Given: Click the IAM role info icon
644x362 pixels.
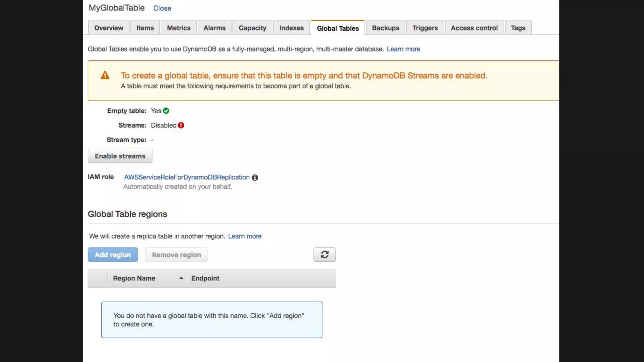Looking at the screenshot, I should click(255, 178).
